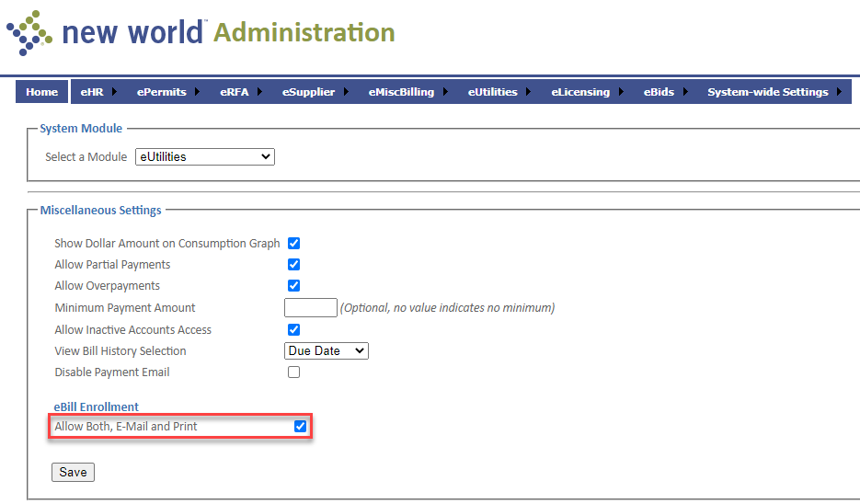860x504 pixels.
Task: Click the New World logo icon
Action: tap(29, 32)
